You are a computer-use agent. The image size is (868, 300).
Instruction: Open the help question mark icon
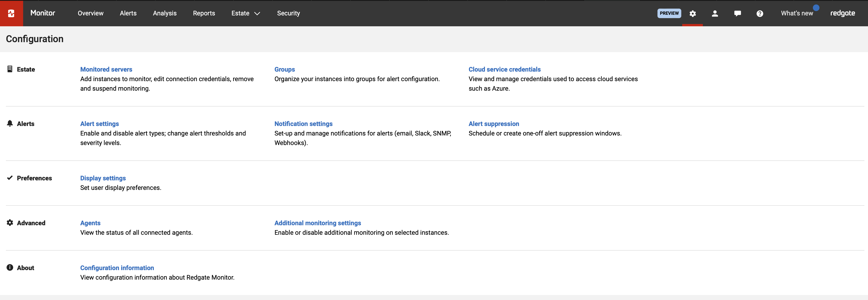760,13
